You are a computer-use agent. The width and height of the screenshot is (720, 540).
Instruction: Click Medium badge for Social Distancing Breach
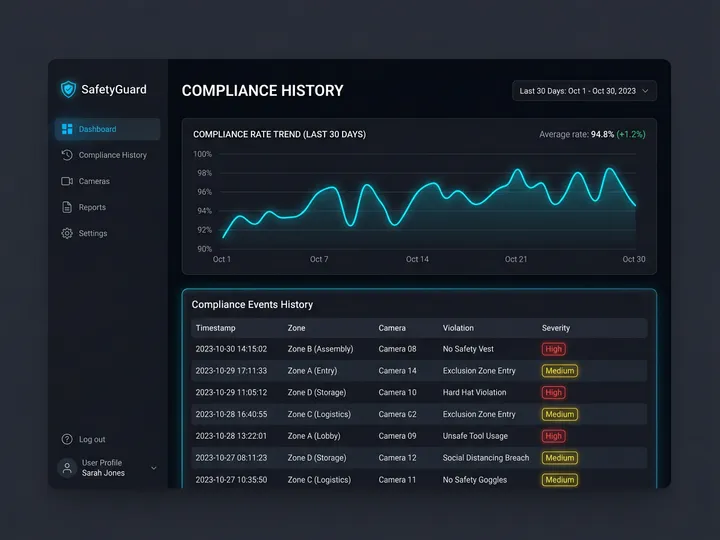[559, 458]
